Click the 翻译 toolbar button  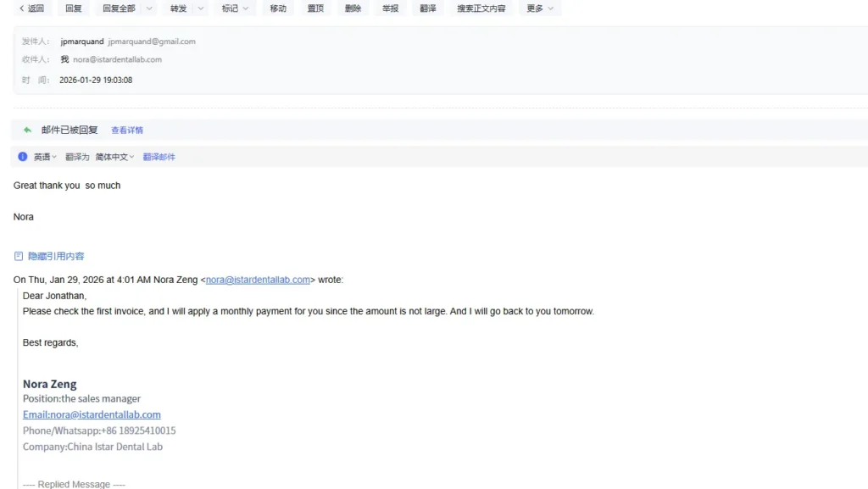(428, 8)
